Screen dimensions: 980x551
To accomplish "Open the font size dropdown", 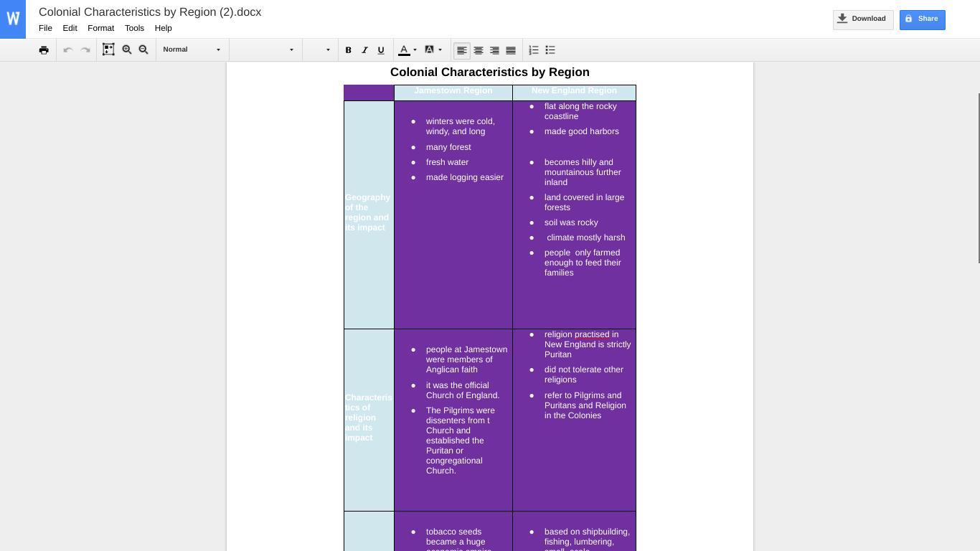I will tap(319, 50).
